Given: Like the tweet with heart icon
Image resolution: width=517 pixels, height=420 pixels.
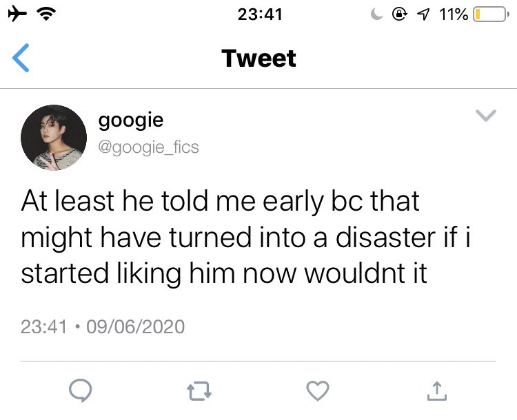Looking at the screenshot, I should click(x=318, y=390).
